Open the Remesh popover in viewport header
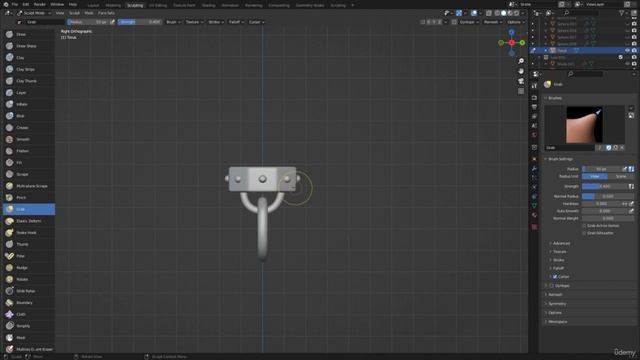Screen dimensions: 640x360 493,22
